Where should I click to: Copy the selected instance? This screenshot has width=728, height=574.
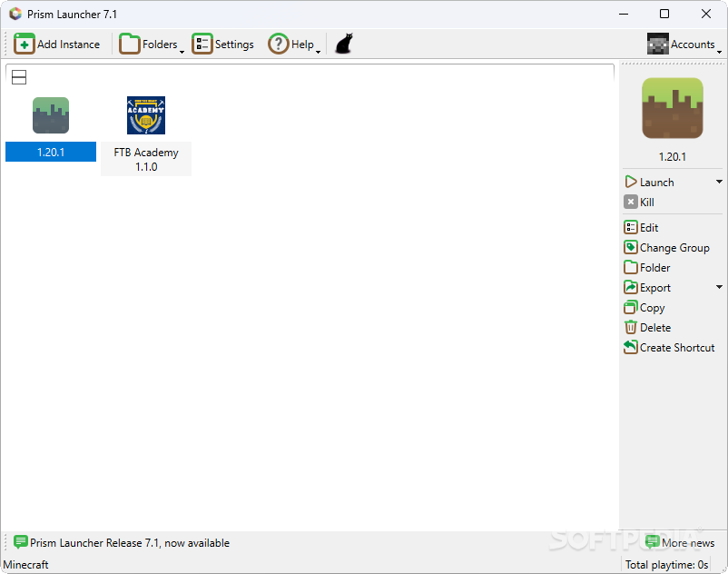644,307
